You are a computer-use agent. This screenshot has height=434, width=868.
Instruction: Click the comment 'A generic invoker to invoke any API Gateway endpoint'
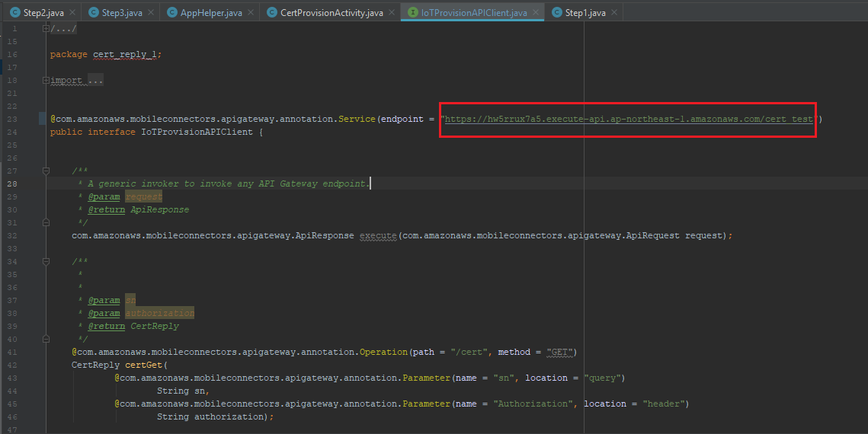pyautogui.click(x=227, y=183)
